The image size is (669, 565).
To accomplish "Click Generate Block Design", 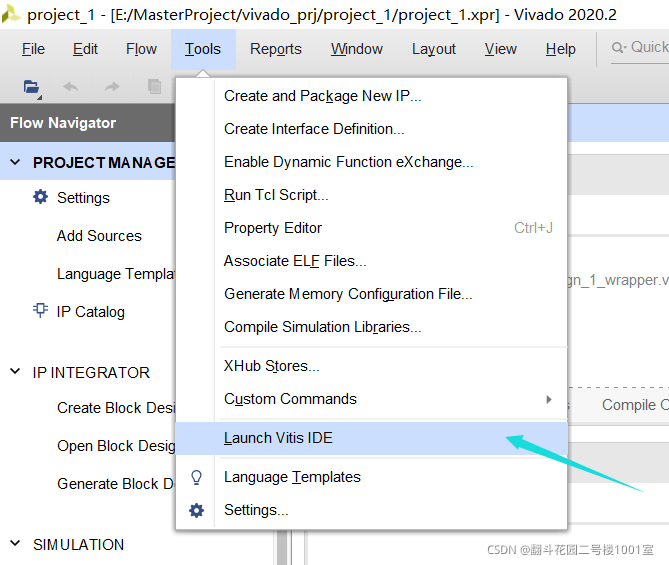I will (x=116, y=484).
